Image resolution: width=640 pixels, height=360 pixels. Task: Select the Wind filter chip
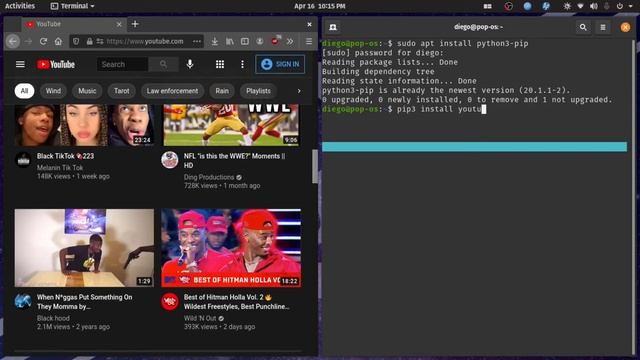pyautogui.click(x=53, y=91)
